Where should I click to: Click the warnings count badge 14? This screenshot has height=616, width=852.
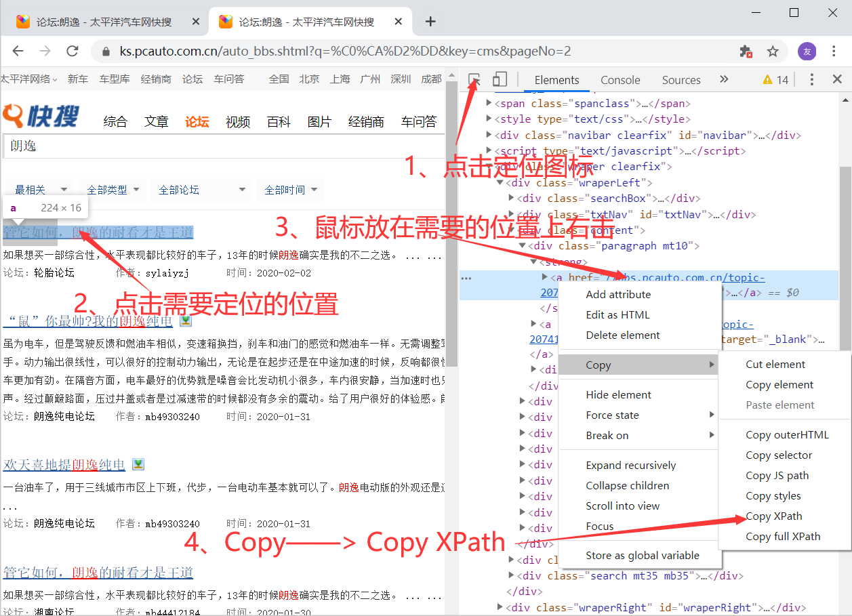775,79
